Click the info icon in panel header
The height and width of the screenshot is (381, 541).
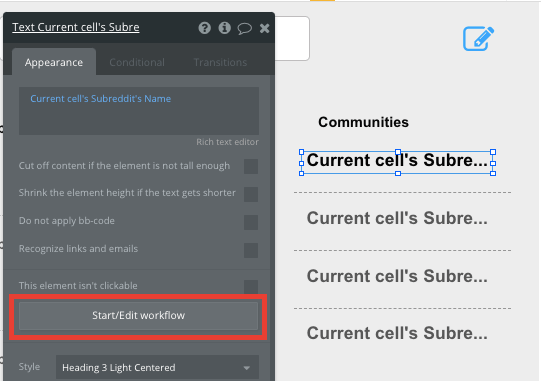(225, 28)
